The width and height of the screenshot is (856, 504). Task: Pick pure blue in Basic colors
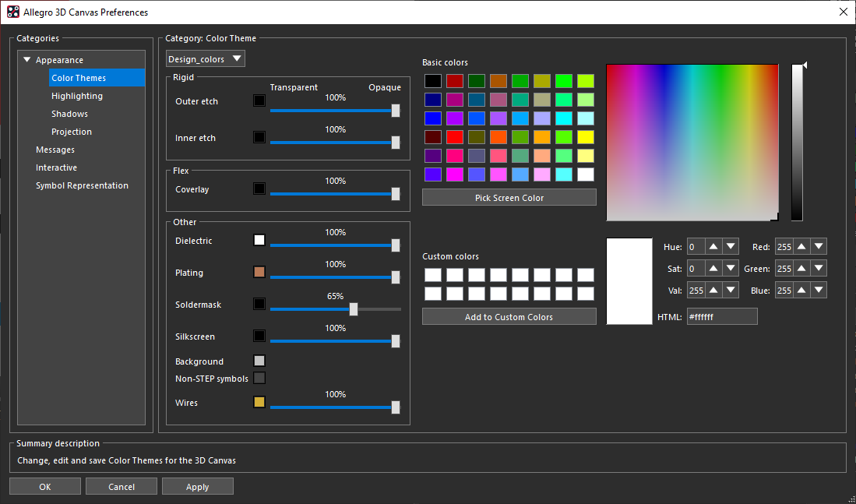click(x=433, y=118)
